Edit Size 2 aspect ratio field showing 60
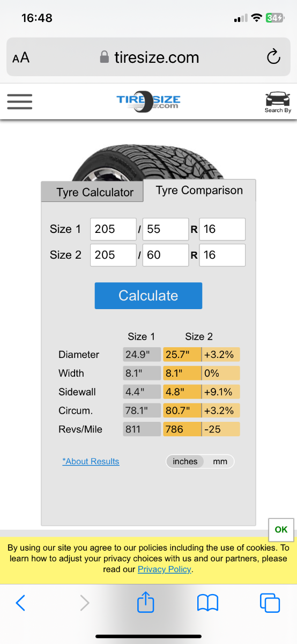This screenshot has width=297, height=644. [x=166, y=255]
